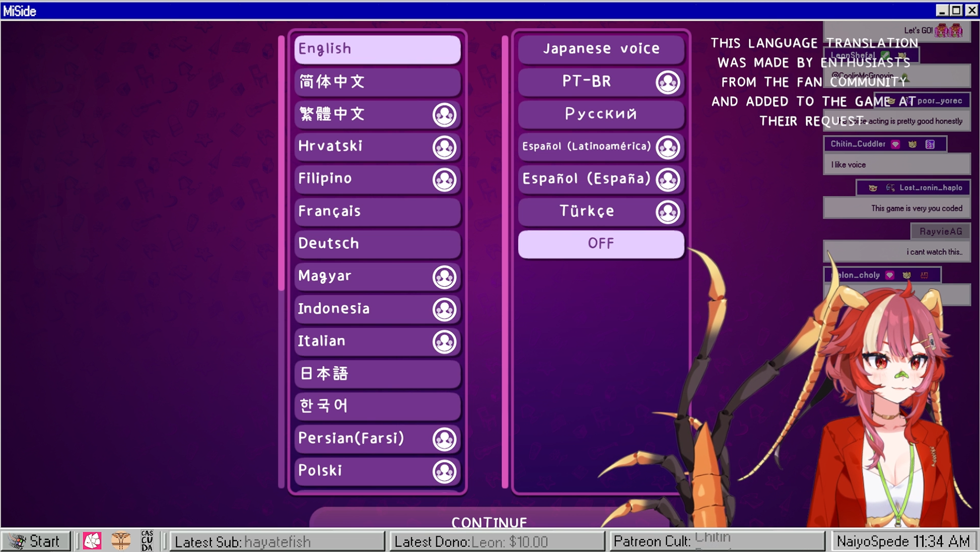Click community icon on Hrvatski row

444,147
